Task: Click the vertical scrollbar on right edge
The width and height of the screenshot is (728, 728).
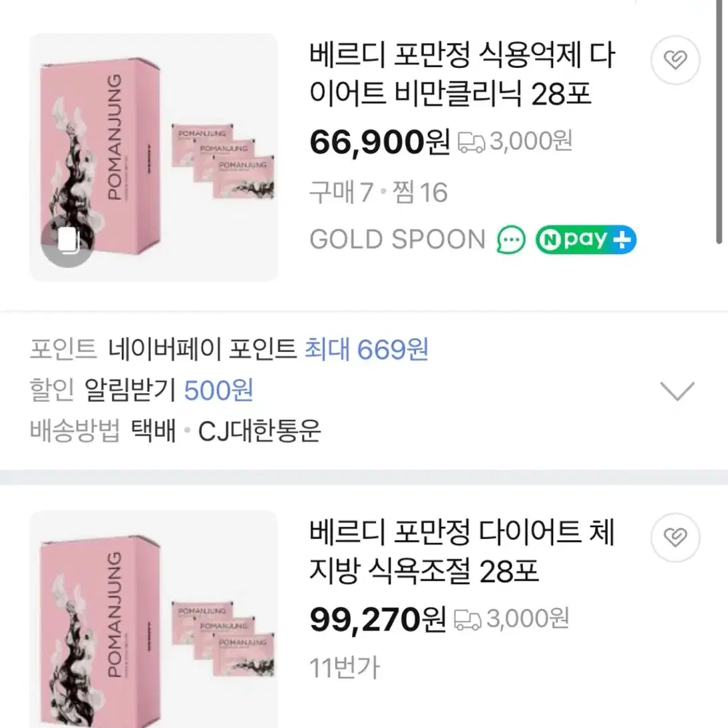Action: click(719, 122)
